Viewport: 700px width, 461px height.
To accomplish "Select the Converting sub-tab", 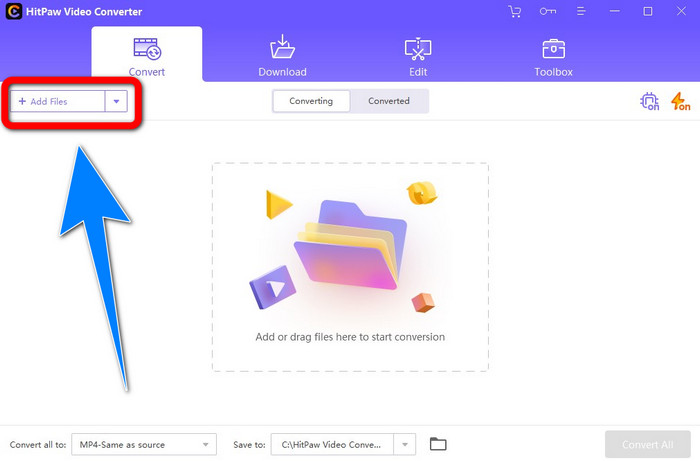I will pos(311,101).
